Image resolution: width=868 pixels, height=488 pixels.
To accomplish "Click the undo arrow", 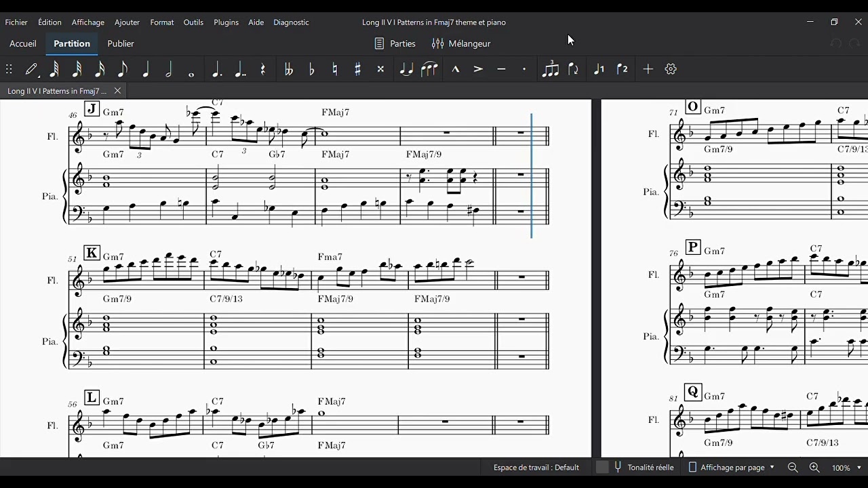I will coord(836,43).
